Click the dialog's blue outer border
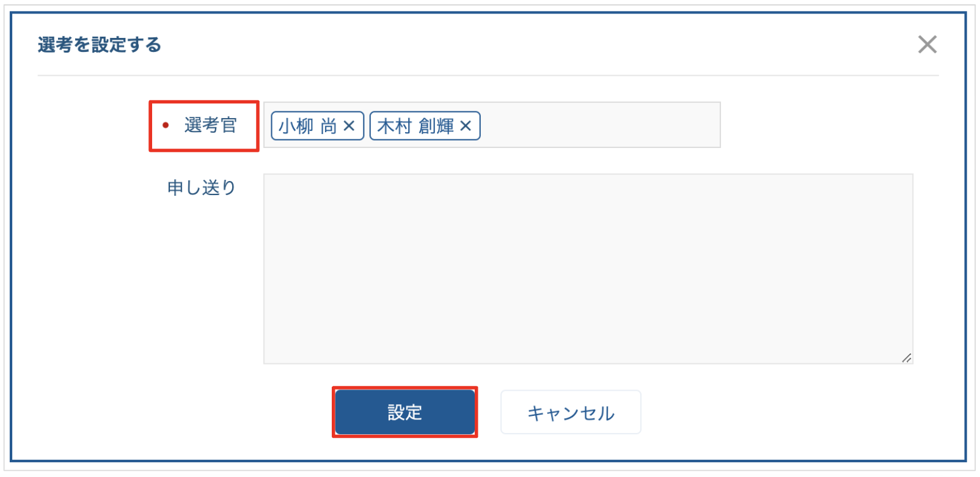Image resolution: width=980 pixels, height=477 pixels. [x=11, y=245]
